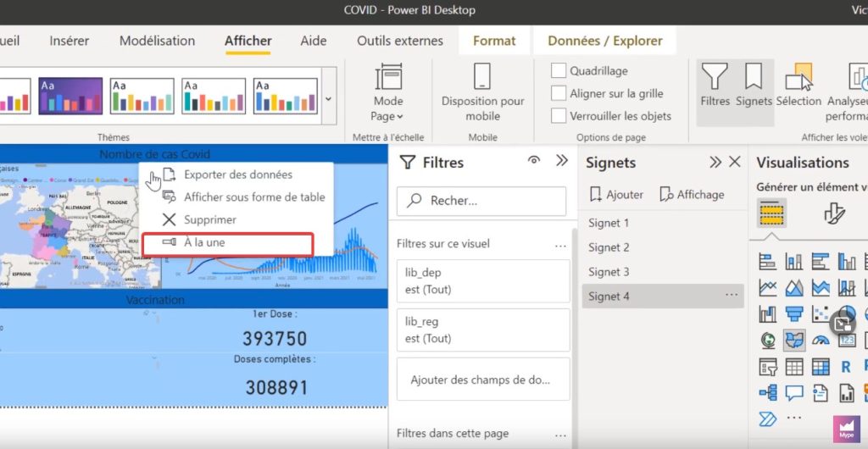Select the line chart visual
Screen dimensions: 868x449
tap(768, 287)
